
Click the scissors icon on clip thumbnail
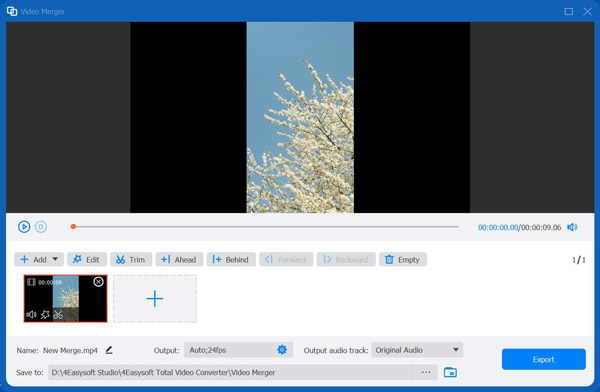(58, 315)
